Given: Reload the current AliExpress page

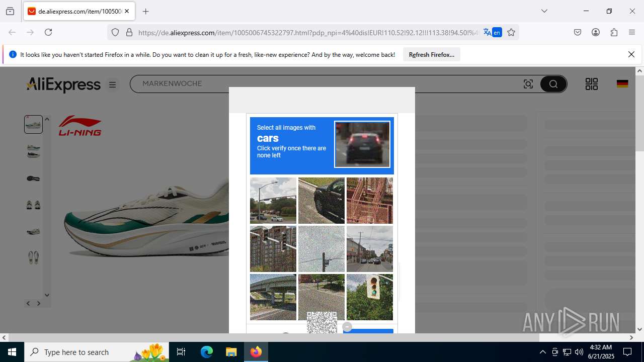Looking at the screenshot, I should 48,32.
